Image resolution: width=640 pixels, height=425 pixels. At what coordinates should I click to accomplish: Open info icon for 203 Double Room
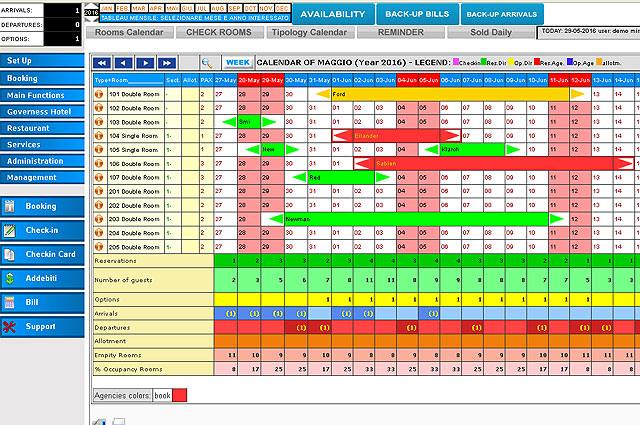pyautogui.click(x=99, y=219)
